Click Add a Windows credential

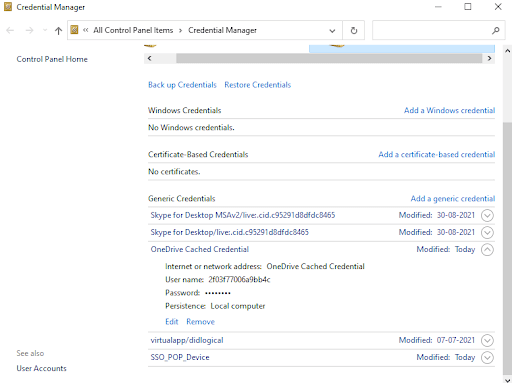point(449,110)
